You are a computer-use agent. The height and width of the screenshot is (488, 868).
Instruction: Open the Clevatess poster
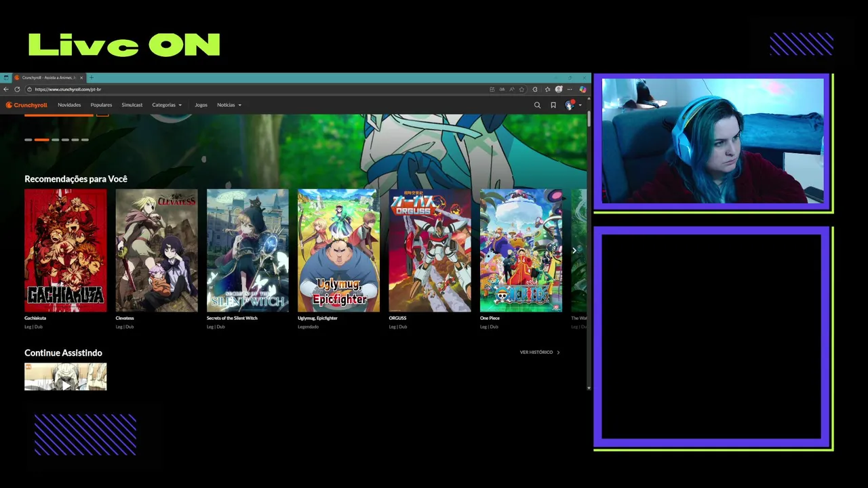[157, 250]
